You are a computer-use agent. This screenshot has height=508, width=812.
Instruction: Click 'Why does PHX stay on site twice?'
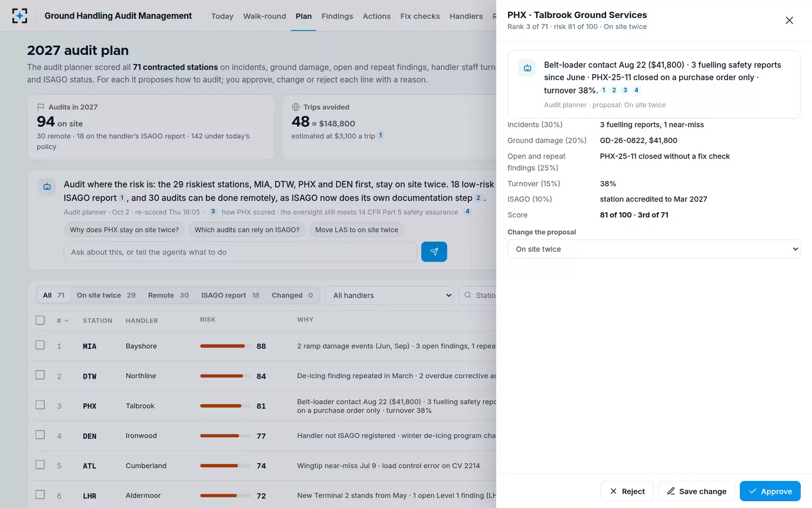(124, 230)
